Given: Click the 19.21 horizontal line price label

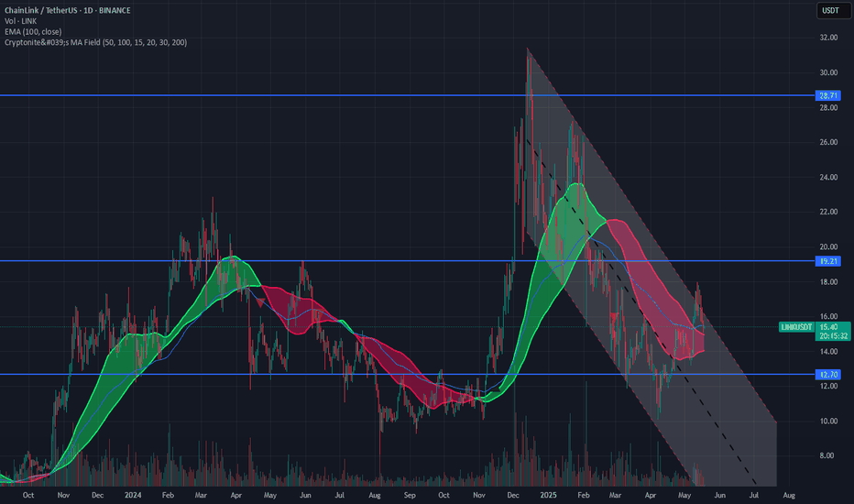Looking at the screenshot, I should (827, 261).
